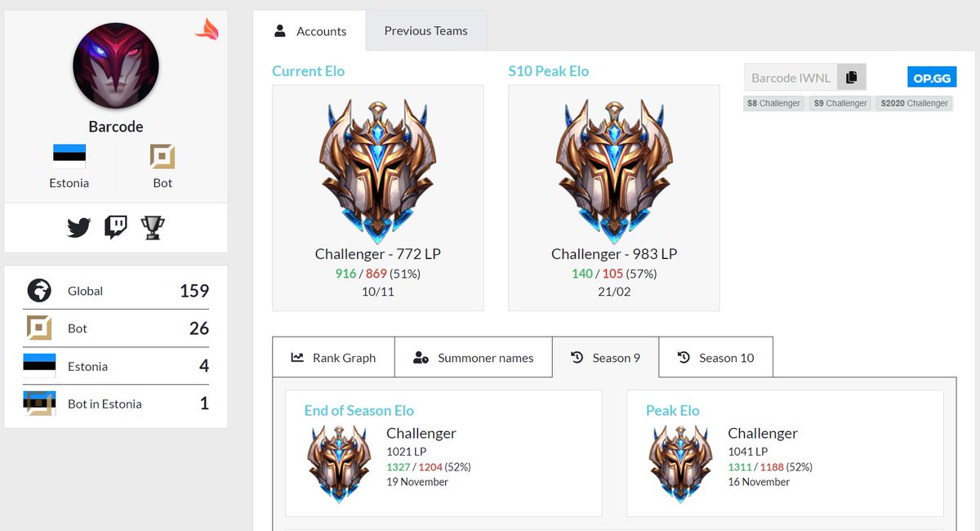Image resolution: width=980 pixels, height=531 pixels.
Task: Click the Estonia ranking flag icon
Action: pos(39,365)
